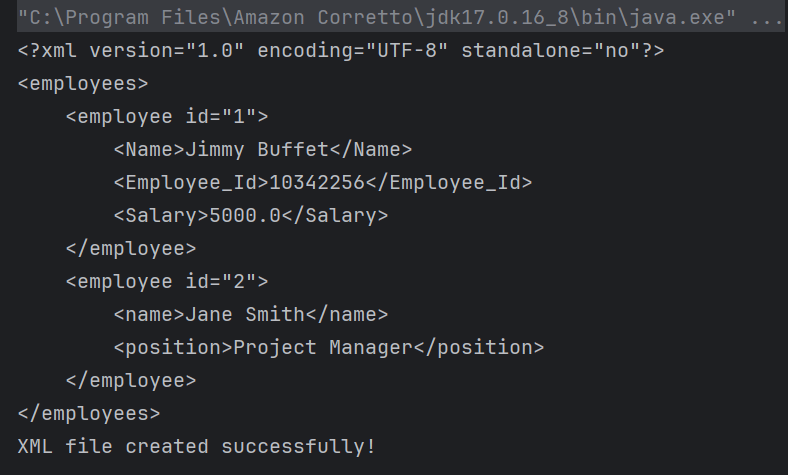Click the "XML file created successfully!" message

tap(196, 446)
